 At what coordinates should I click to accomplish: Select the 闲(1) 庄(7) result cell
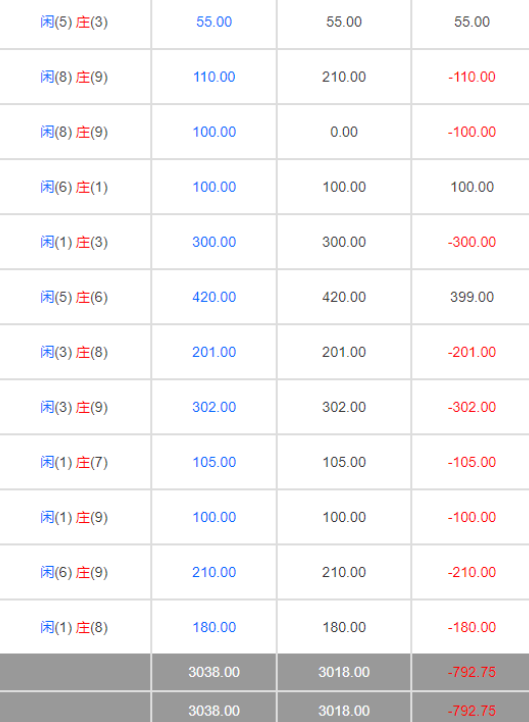click(74, 462)
